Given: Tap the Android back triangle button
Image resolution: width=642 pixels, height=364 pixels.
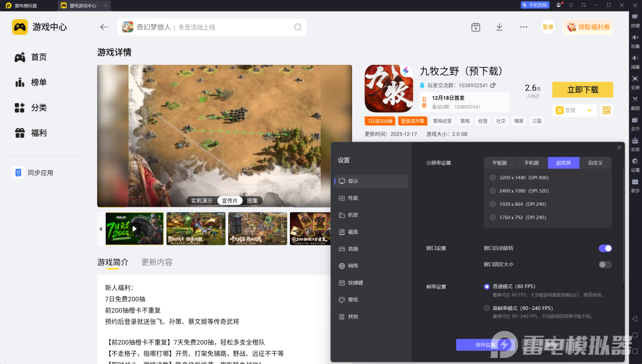Looking at the screenshot, I should point(635,318).
